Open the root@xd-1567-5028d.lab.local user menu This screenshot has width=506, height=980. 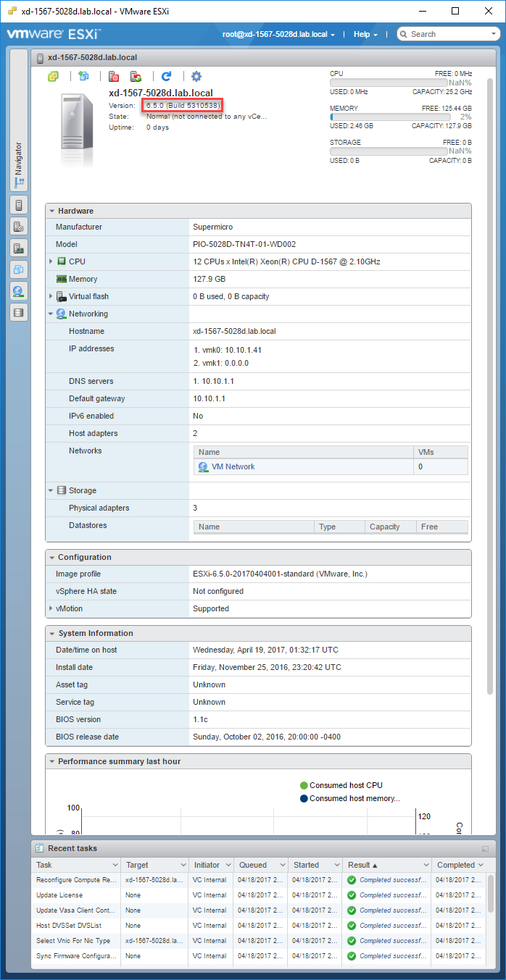tap(278, 34)
